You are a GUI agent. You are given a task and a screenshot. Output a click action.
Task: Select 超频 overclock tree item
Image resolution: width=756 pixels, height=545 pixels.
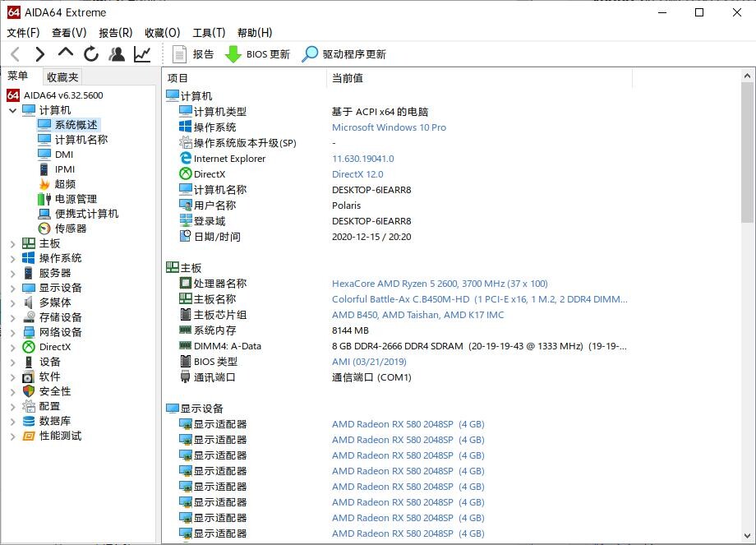tap(65, 184)
